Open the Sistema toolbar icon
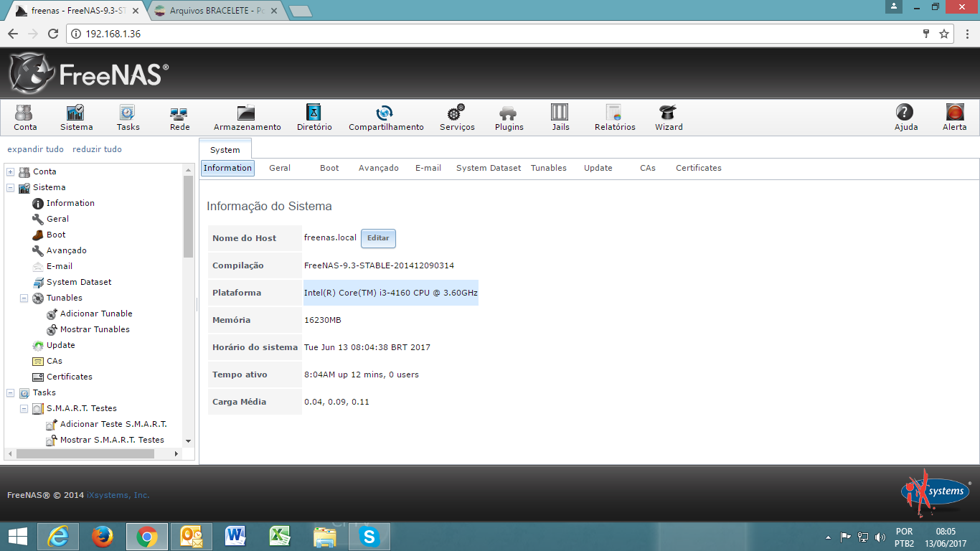This screenshot has height=551, width=980. tap(76, 118)
